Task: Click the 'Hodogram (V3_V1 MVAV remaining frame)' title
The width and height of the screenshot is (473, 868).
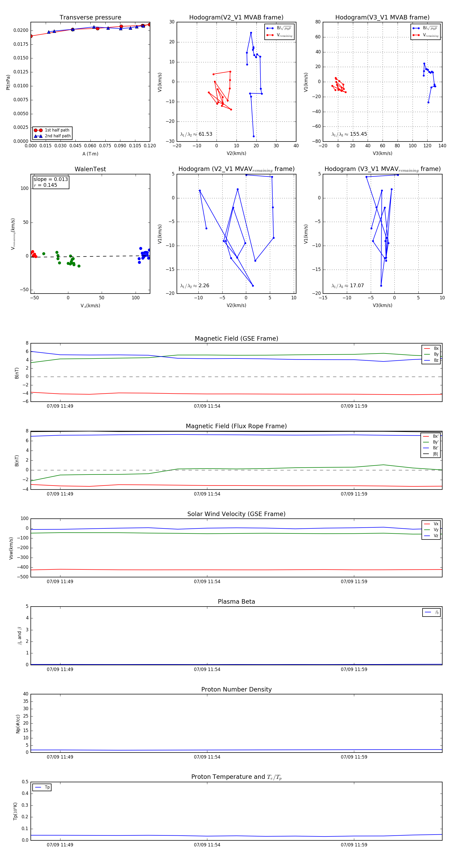Action: [x=382, y=169]
